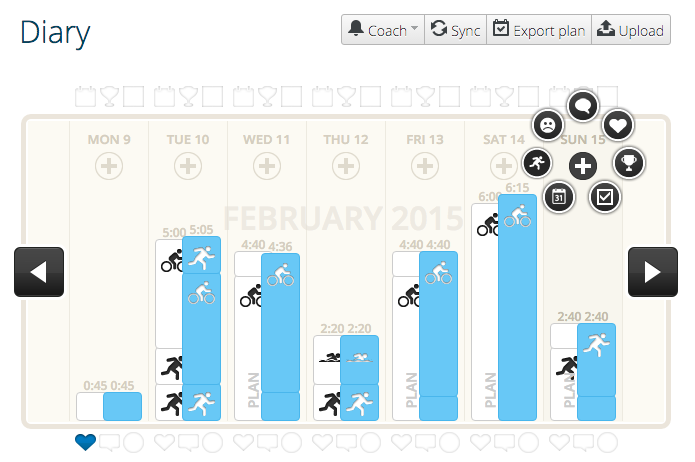Click the heart icon in the radial menu
The height and width of the screenshot is (462, 695).
coord(618,125)
